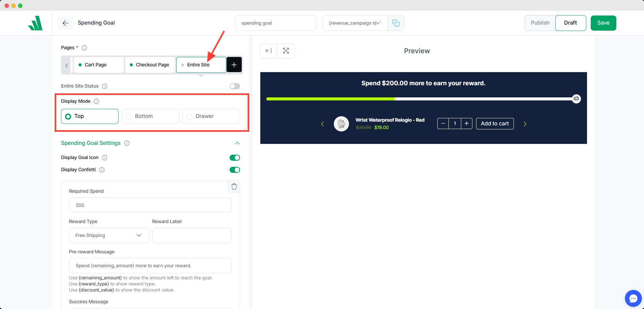The image size is (644, 309).
Task: Open Entire Site Status info icon
Action: 105,86
